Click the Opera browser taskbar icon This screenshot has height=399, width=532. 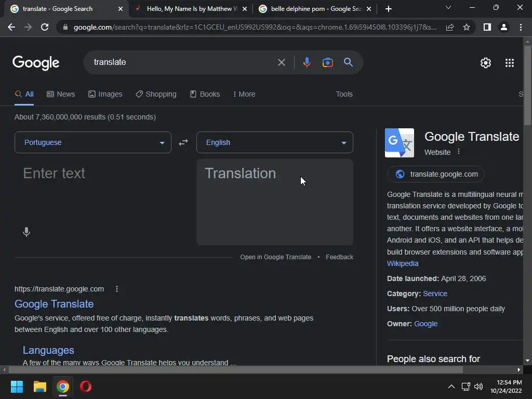coord(86,387)
